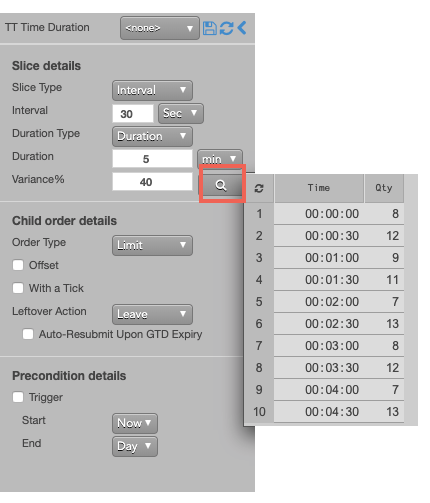Image resolution: width=430 pixels, height=503 pixels.
Task: Collapse panel with blue left chevron
Action: [242, 28]
